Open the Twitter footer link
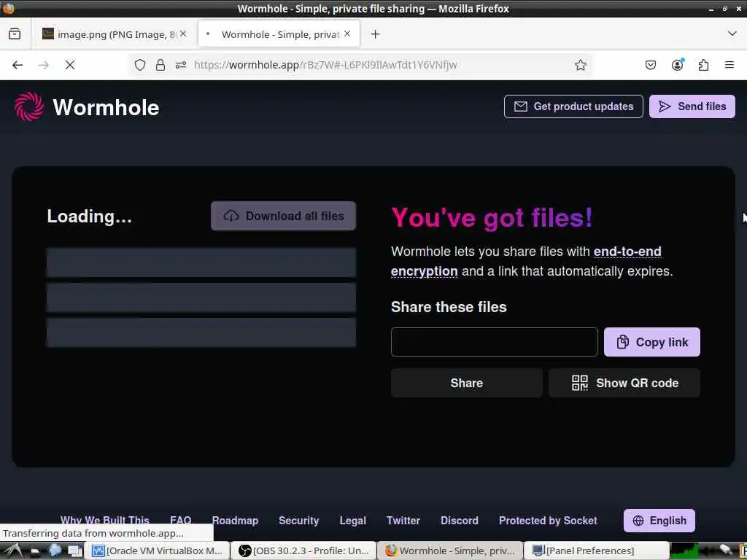The image size is (747, 560). pyautogui.click(x=403, y=521)
